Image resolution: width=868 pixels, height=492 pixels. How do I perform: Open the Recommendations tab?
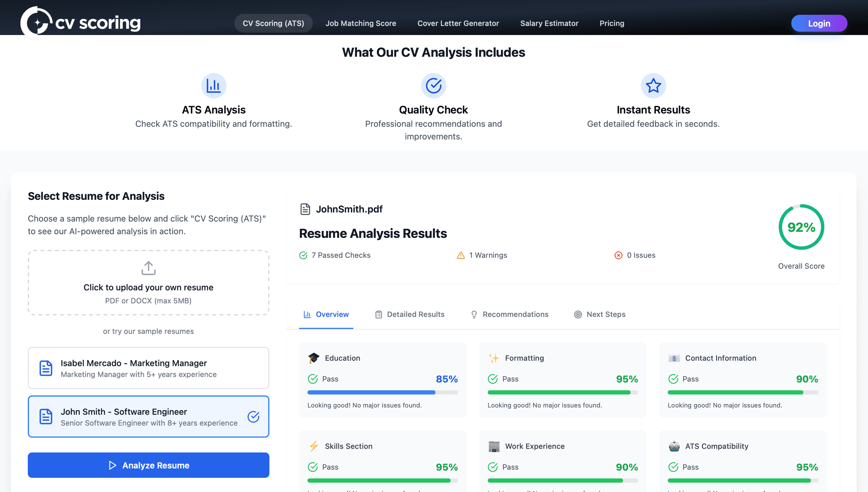510,314
